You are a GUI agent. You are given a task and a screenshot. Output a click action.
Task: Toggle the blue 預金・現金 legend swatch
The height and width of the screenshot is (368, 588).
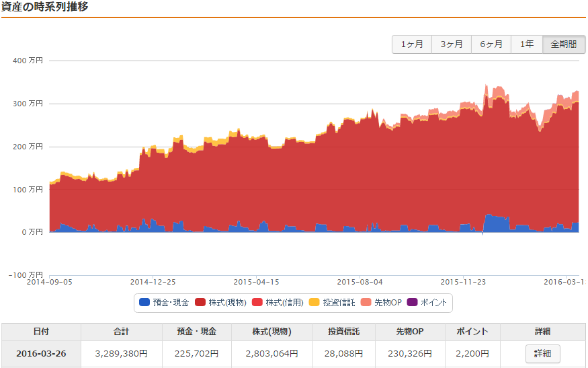144,302
